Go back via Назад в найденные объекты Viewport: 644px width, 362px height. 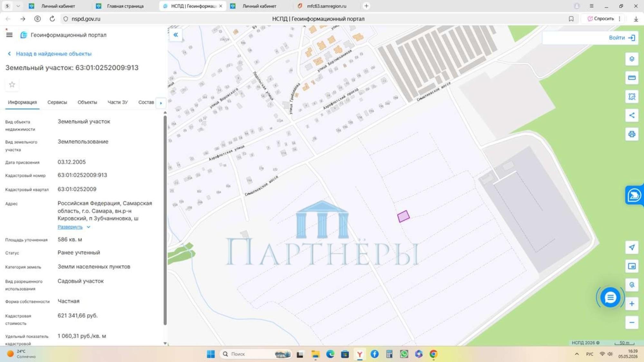coord(50,54)
